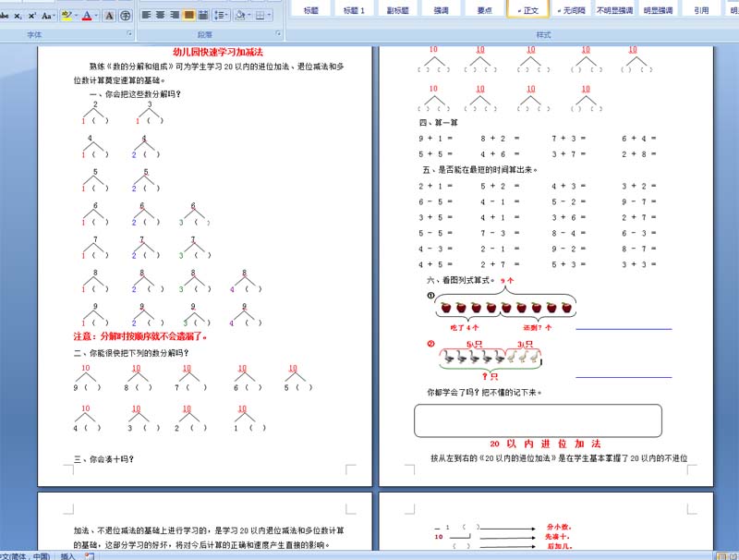Screen dimensions: 739x560
Task: Apply the 标题 style
Action: click(310, 10)
